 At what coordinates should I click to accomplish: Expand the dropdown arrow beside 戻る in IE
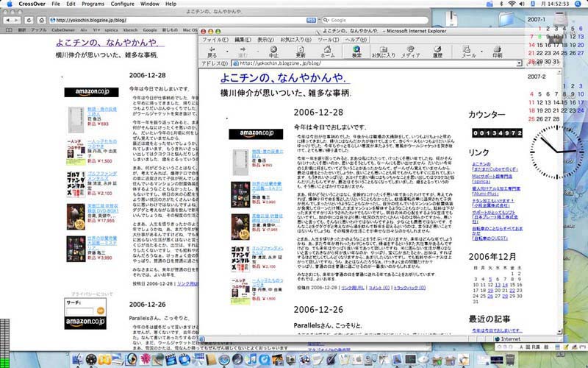(227, 52)
